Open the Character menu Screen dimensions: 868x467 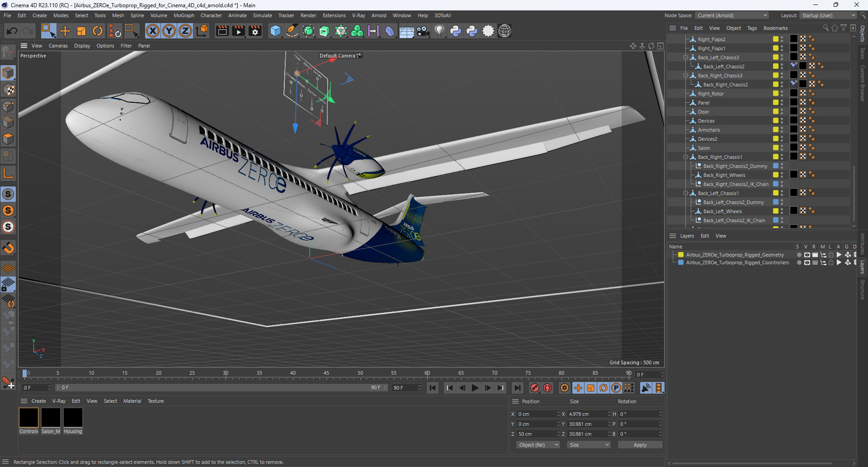pos(211,15)
